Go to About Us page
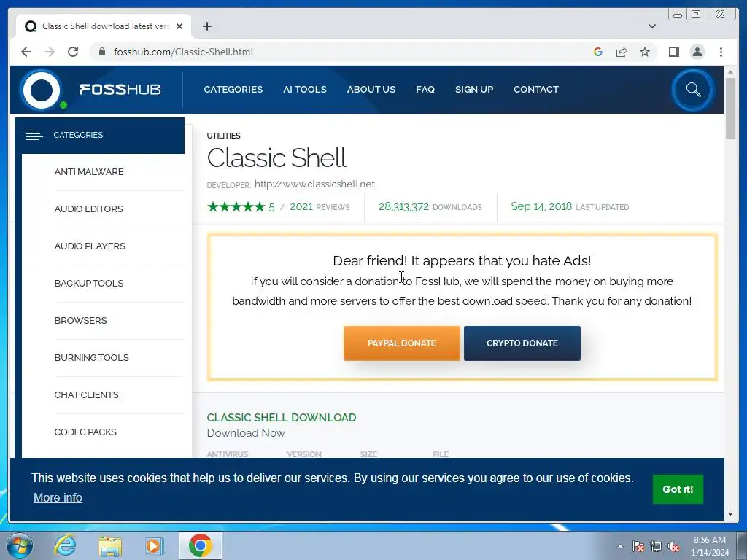The image size is (747, 560). click(371, 90)
